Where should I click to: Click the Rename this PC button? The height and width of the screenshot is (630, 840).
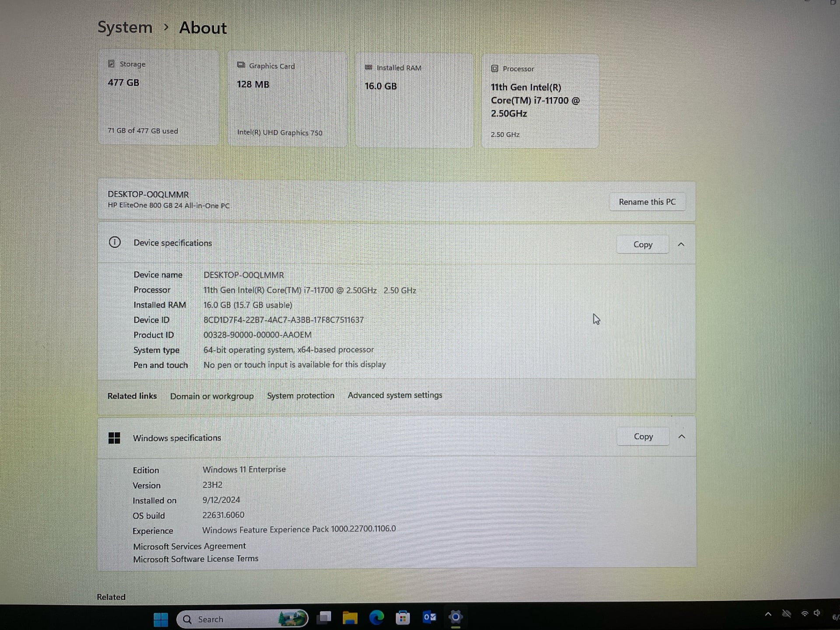pyautogui.click(x=647, y=202)
